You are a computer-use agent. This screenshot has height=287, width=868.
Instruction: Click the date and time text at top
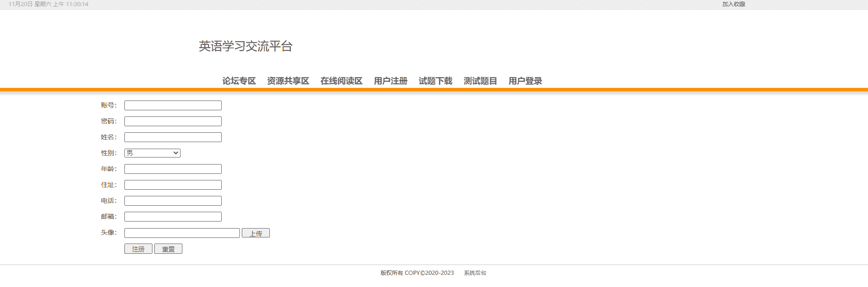48,4
